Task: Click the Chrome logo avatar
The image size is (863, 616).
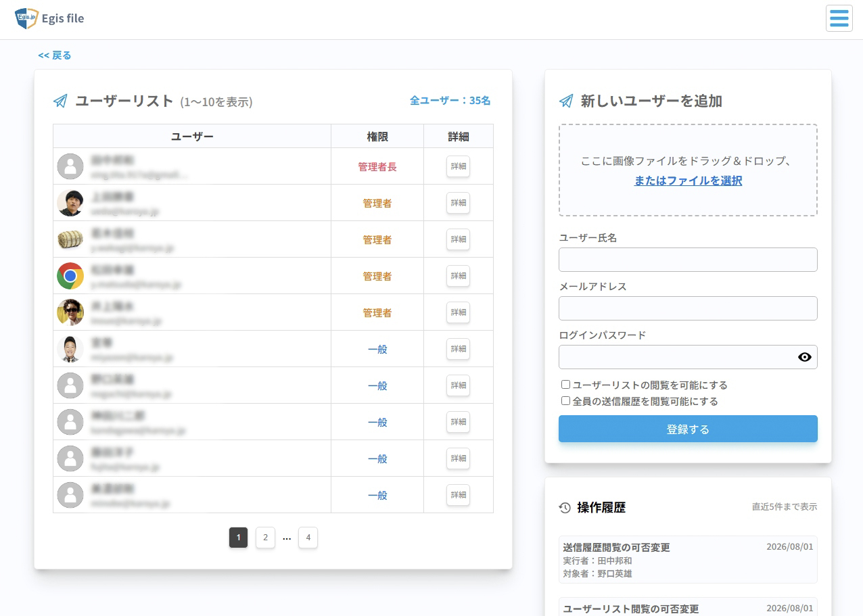Action: tap(70, 276)
